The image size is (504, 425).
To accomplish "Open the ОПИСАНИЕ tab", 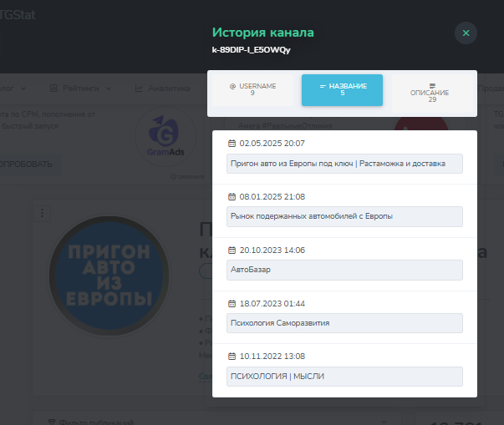I will click(431, 94).
